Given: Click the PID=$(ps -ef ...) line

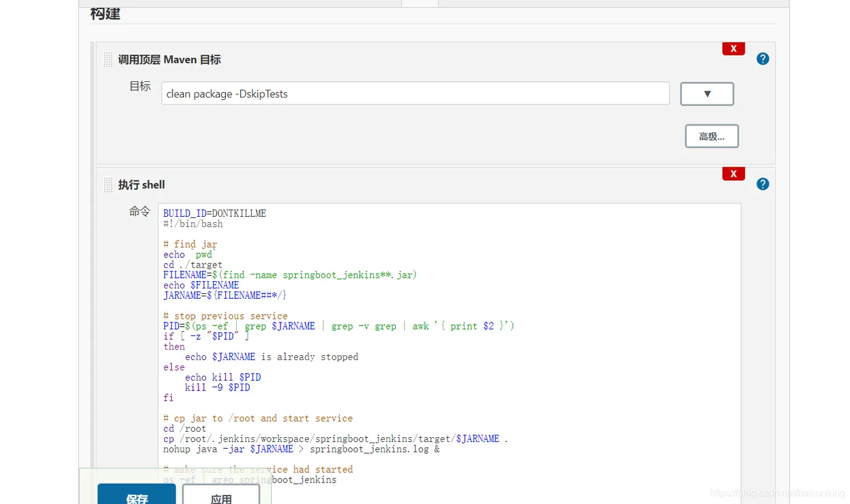Looking at the screenshot, I should [339, 326].
